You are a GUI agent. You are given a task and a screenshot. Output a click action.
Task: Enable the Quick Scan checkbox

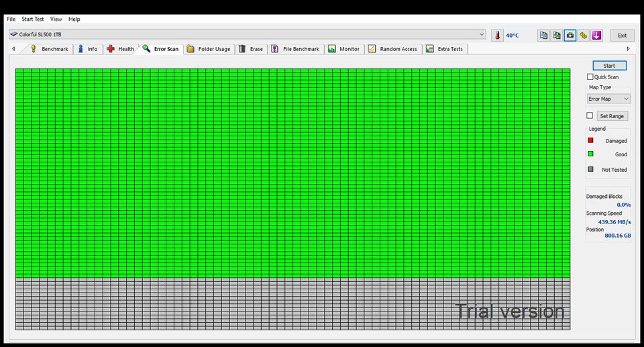pos(590,77)
